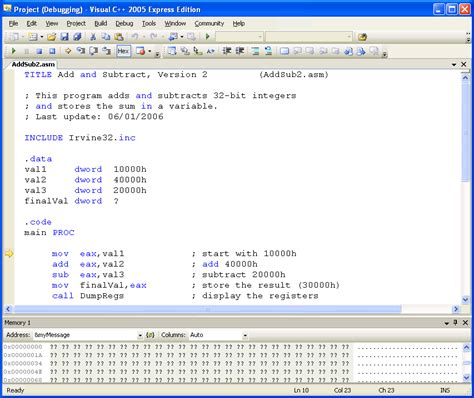Image resolution: width=474 pixels, height=398 pixels.
Task: Click the editor vertical scrollbar thumb
Action: tap(465, 132)
